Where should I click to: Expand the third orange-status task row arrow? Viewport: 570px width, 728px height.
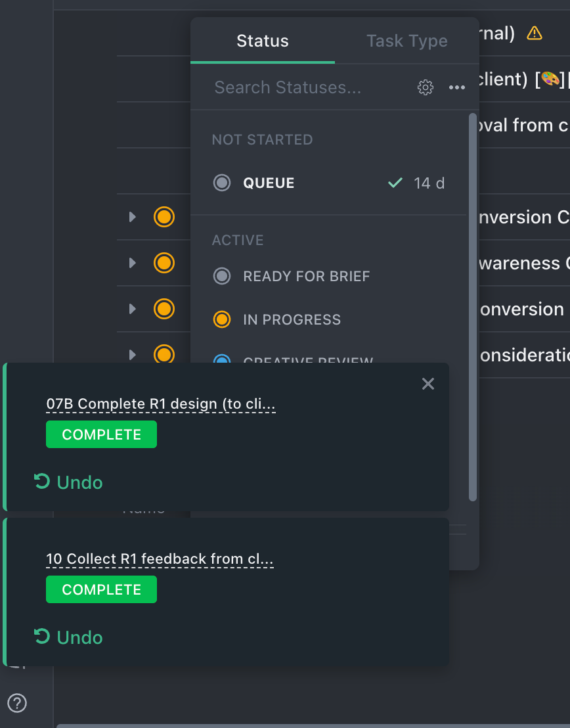[x=132, y=309]
